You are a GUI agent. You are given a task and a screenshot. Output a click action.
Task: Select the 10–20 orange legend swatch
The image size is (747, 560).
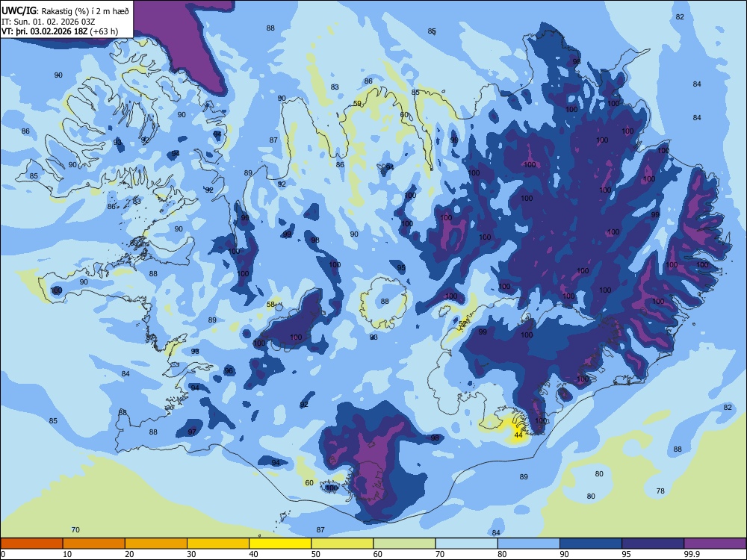[94, 544]
